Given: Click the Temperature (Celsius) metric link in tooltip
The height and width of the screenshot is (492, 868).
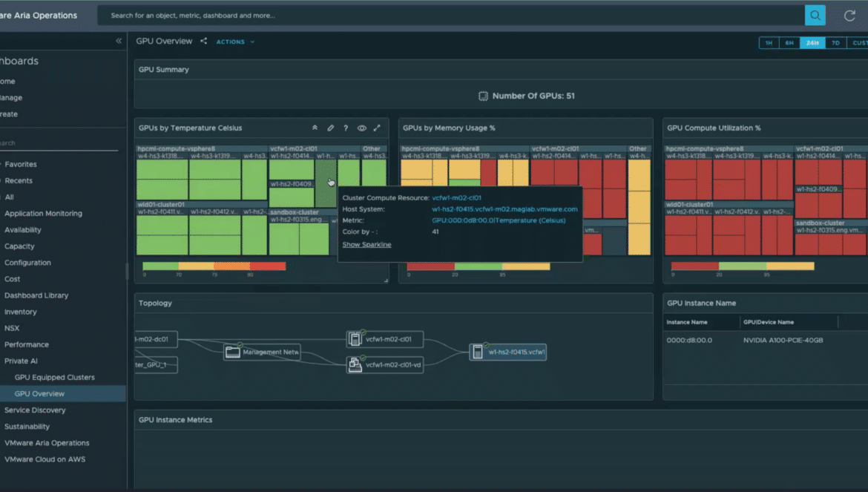Looking at the screenshot, I should pyautogui.click(x=499, y=220).
